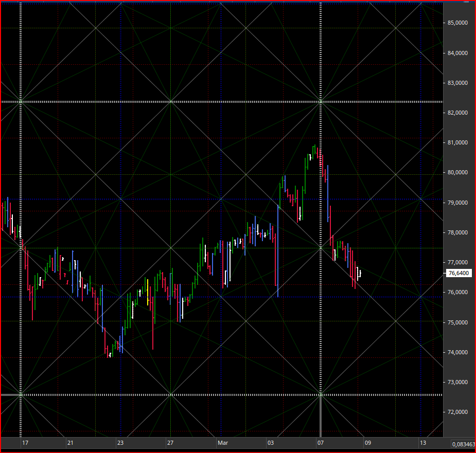Click date label 17 on time axis
476x453 pixels.
[25, 443]
